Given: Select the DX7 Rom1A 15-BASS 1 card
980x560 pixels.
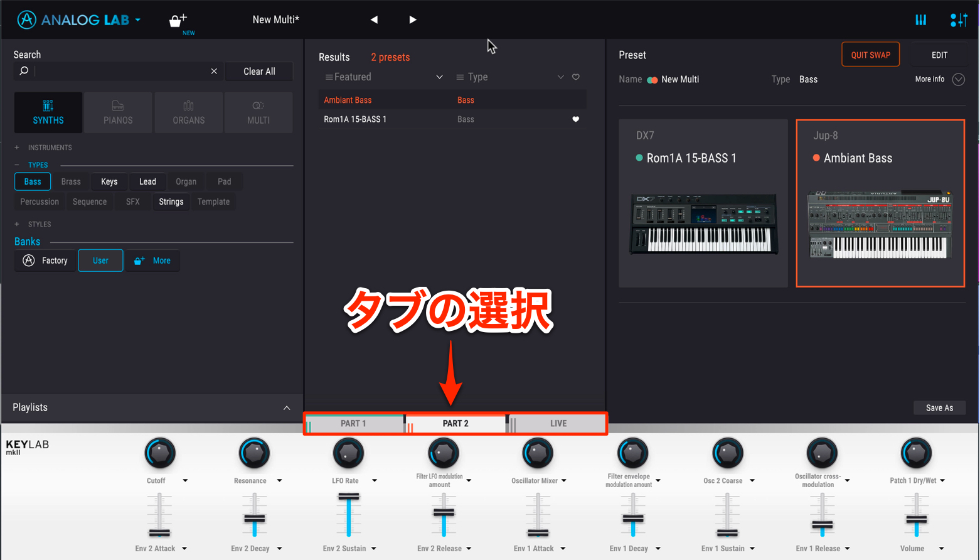Looking at the screenshot, I should point(703,203).
